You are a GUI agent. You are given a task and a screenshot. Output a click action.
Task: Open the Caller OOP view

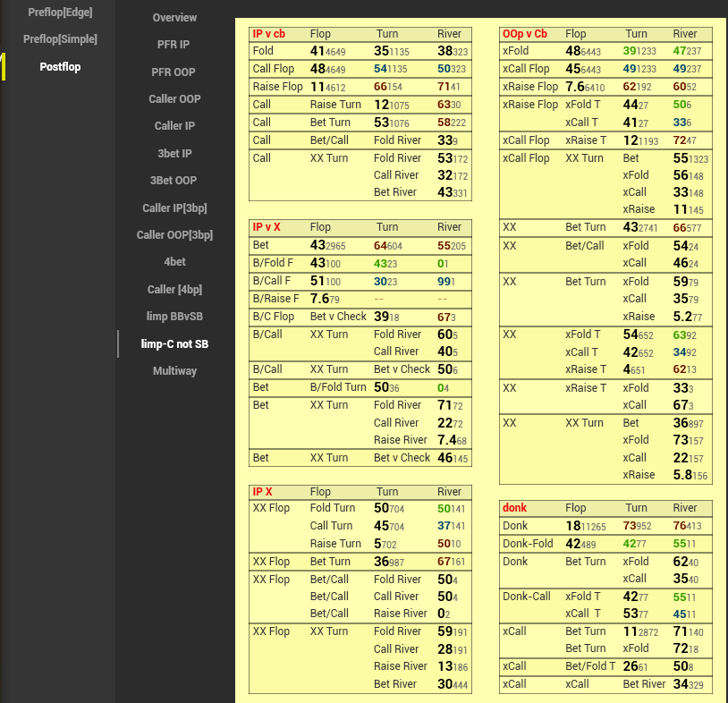tap(174, 99)
